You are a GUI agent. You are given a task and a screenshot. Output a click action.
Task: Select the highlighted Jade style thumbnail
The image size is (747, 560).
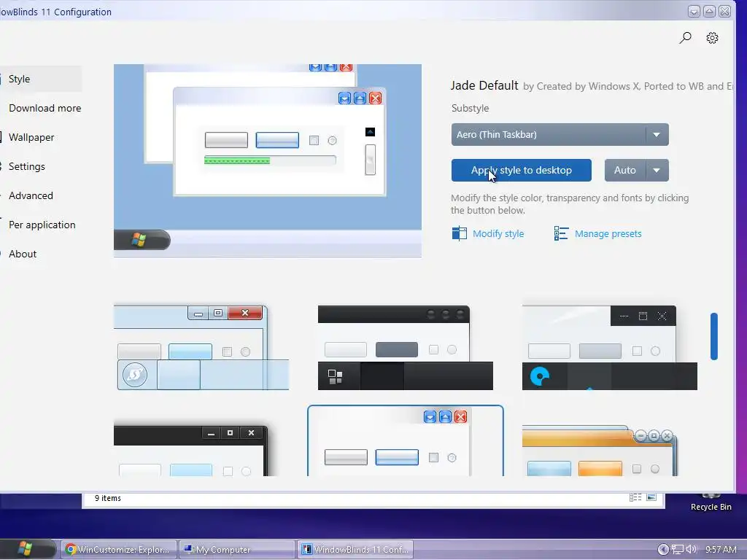click(406, 441)
